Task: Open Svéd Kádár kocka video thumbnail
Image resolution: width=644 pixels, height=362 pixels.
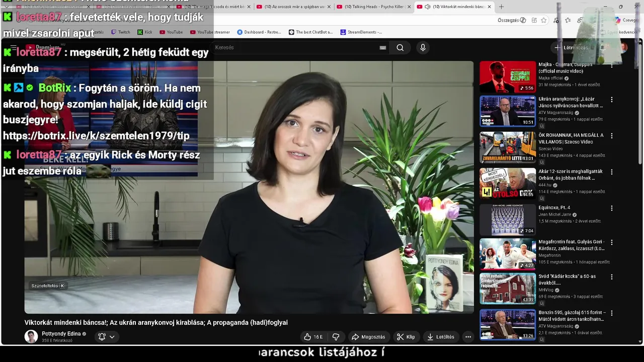Action: tap(508, 289)
